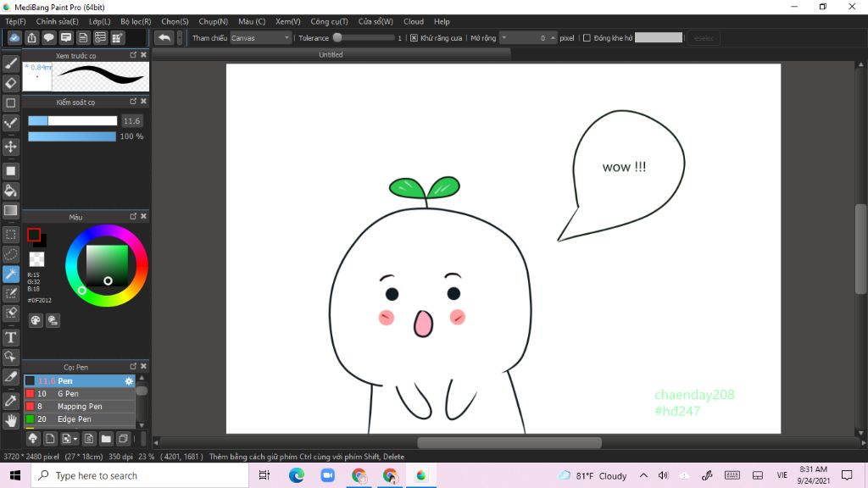The height and width of the screenshot is (488, 868).
Task: Activate the Move tool
Action: coord(10,147)
